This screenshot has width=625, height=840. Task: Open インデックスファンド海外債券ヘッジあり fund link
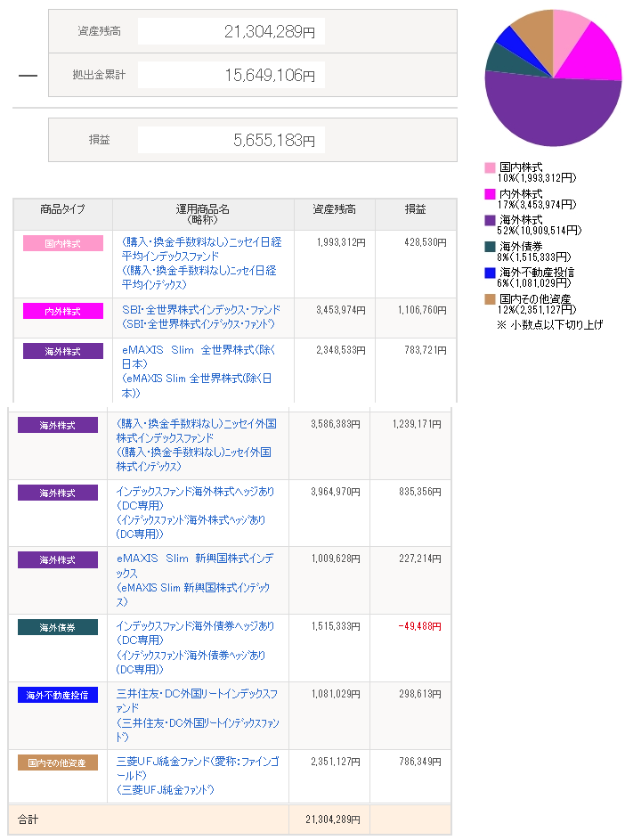pyautogui.click(x=195, y=626)
